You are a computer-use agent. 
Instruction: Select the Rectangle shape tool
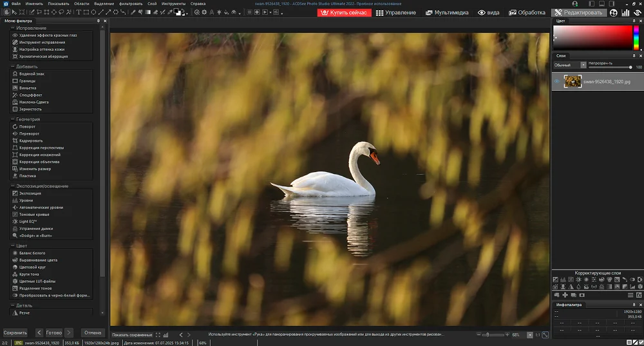86,12
